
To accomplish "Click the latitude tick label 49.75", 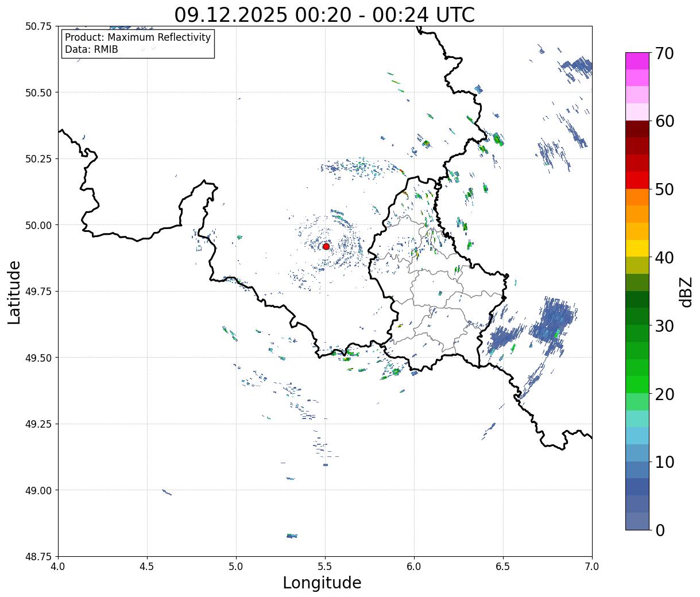I will coord(38,292).
